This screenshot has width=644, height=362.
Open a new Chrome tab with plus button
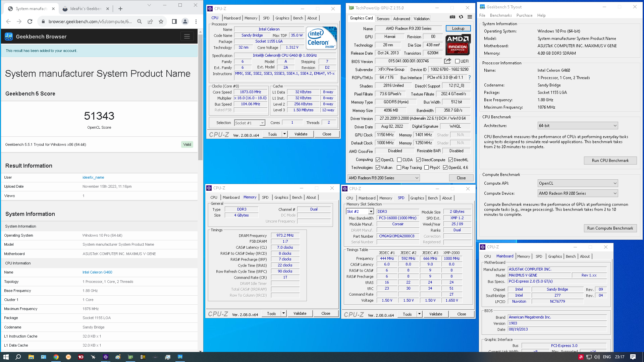pyautogui.click(x=120, y=9)
